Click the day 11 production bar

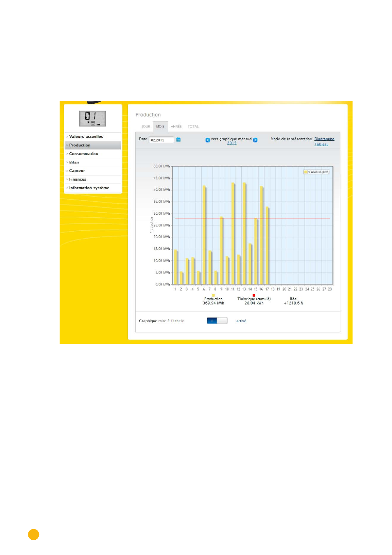(x=233, y=233)
